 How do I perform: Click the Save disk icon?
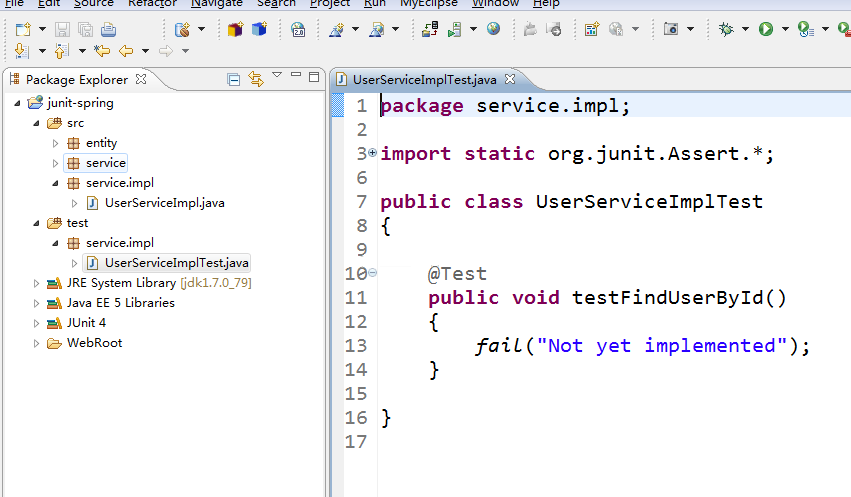62,29
